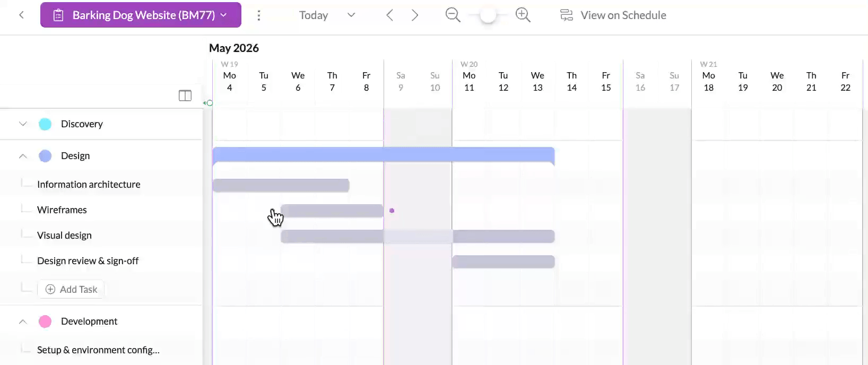Image resolution: width=868 pixels, height=365 pixels.
Task: Click the back arrow icon
Action: (21, 15)
